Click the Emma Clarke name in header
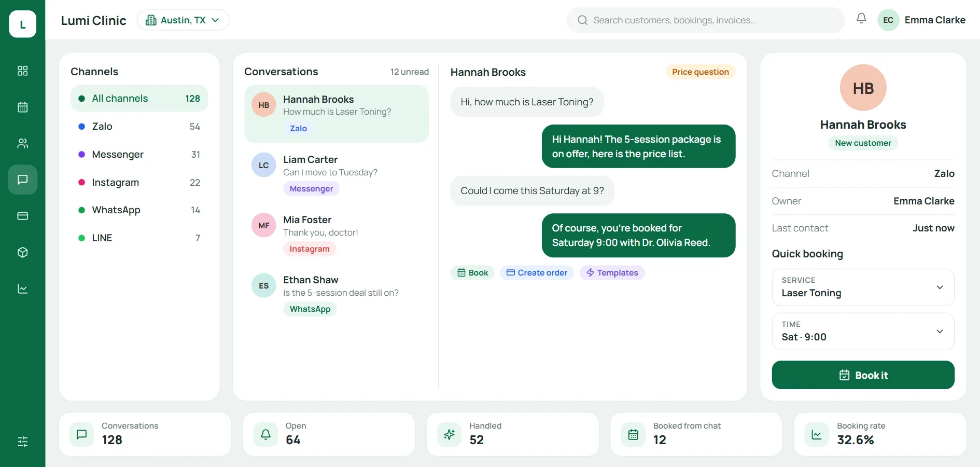The image size is (980, 467). pos(935,20)
